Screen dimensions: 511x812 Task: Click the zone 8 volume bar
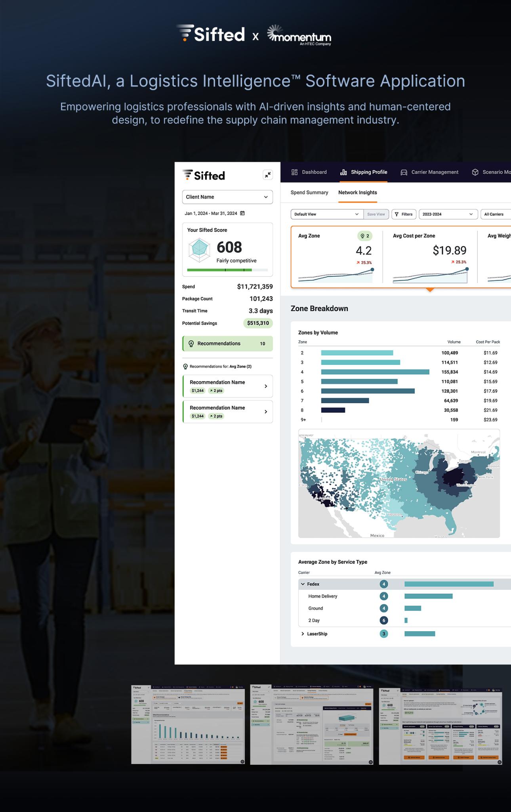[333, 410]
